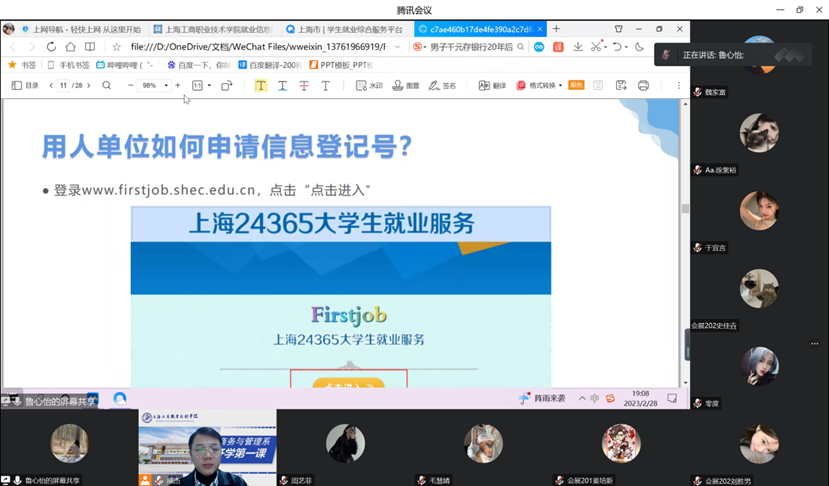Image resolution: width=829 pixels, height=486 pixels.
Task: Add a signature (签名)
Action: pos(442,86)
